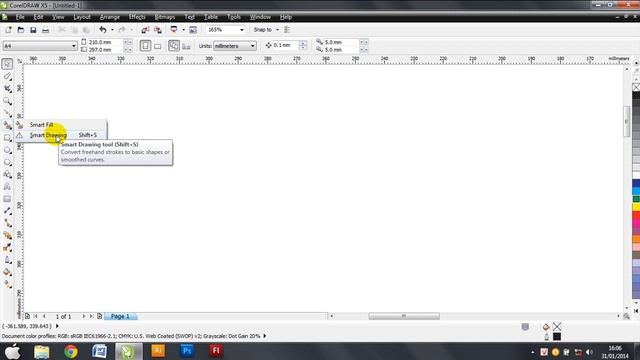
Task: Open the Outline Pen tool flyout
Action: 7,260
